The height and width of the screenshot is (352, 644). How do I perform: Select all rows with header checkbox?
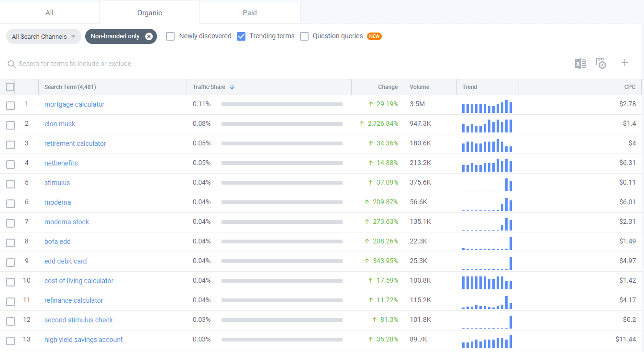(10, 87)
